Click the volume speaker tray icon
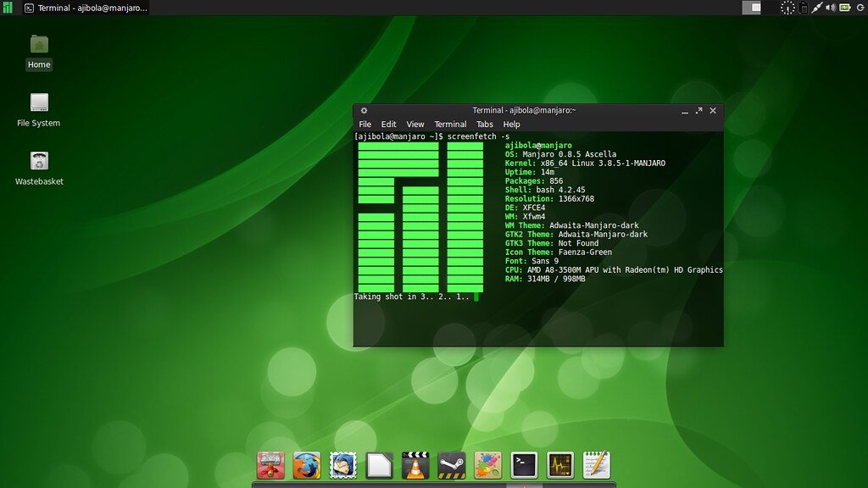Image resolution: width=868 pixels, height=488 pixels. coord(831,8)
